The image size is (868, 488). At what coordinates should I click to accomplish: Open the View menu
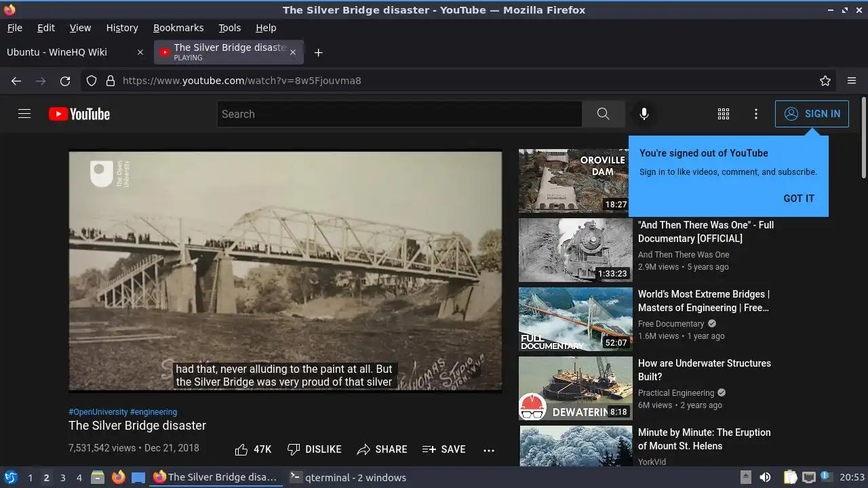[x=80, y=28]
